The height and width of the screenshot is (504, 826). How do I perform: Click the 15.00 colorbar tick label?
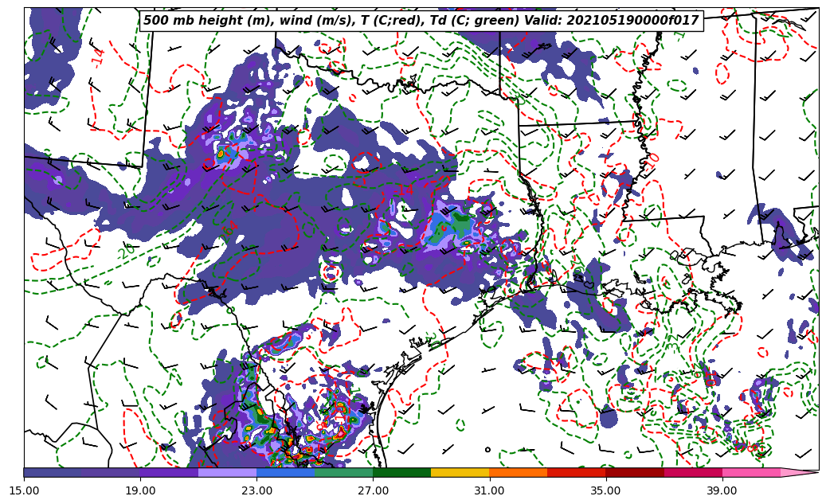(x=24, y=490)
